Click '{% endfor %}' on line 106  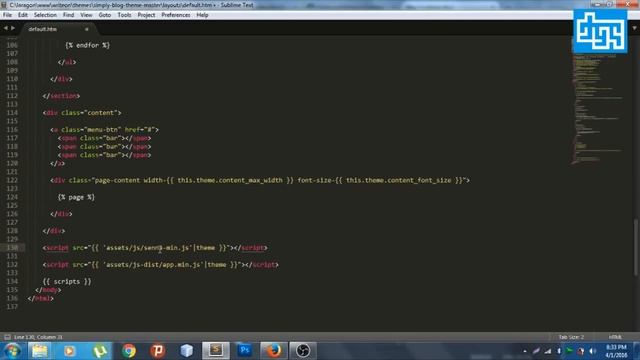pos(87,45)
